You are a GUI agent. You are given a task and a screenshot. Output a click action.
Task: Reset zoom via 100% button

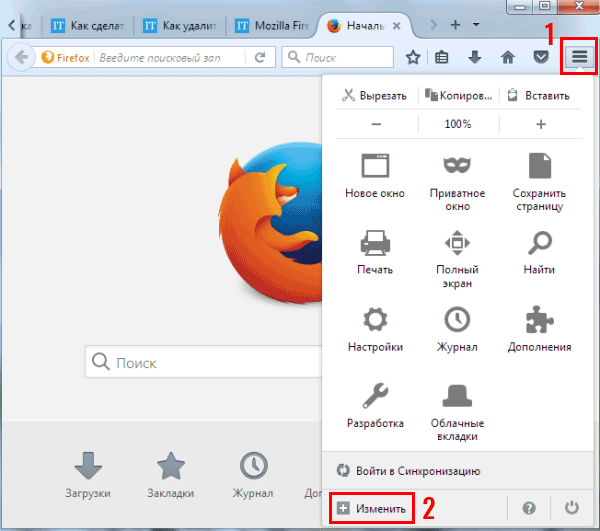(x=458, y=124)
